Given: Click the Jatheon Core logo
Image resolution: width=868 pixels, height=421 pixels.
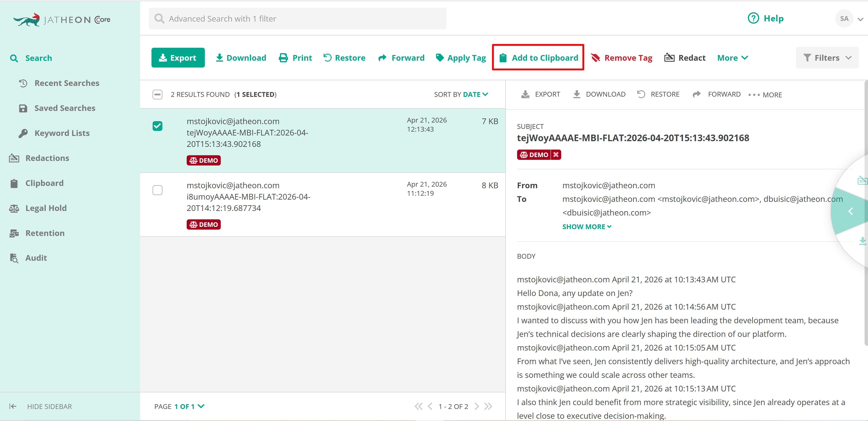Looking at the screenshot, I should [62, 20].
